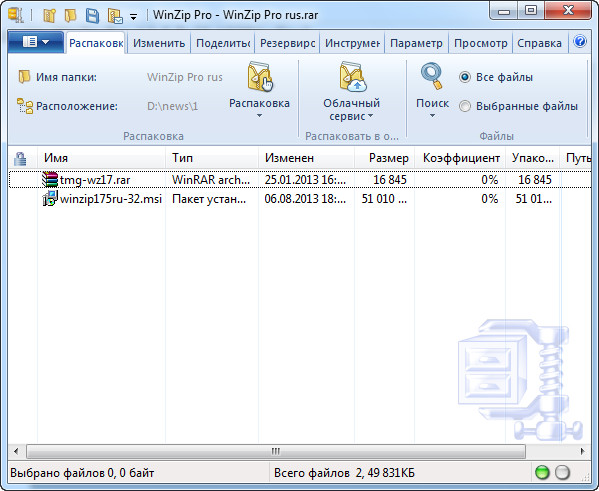Screen dimensions: 599x491
Task: Click the horizontal scrollbar thumb
Action: click(x=276, y=451)
